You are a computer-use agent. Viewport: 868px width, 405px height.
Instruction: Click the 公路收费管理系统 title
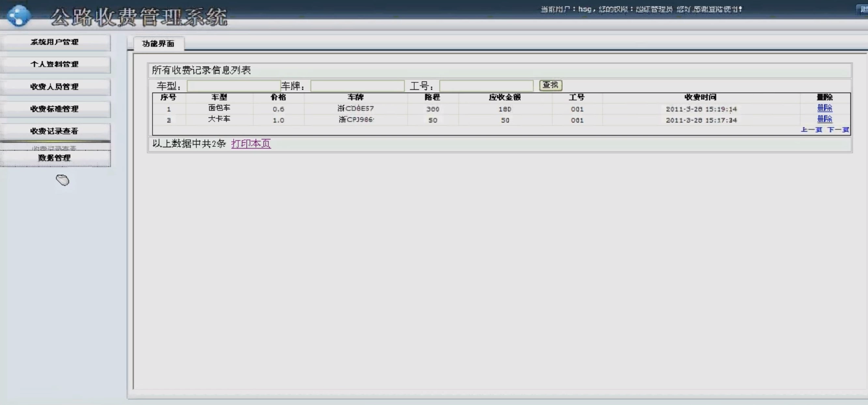(x=139, y=17)
